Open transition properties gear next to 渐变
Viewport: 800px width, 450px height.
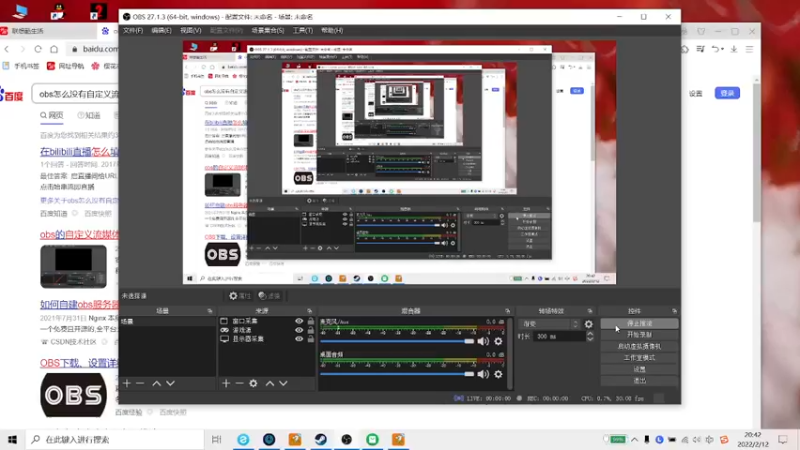[589, 324]
